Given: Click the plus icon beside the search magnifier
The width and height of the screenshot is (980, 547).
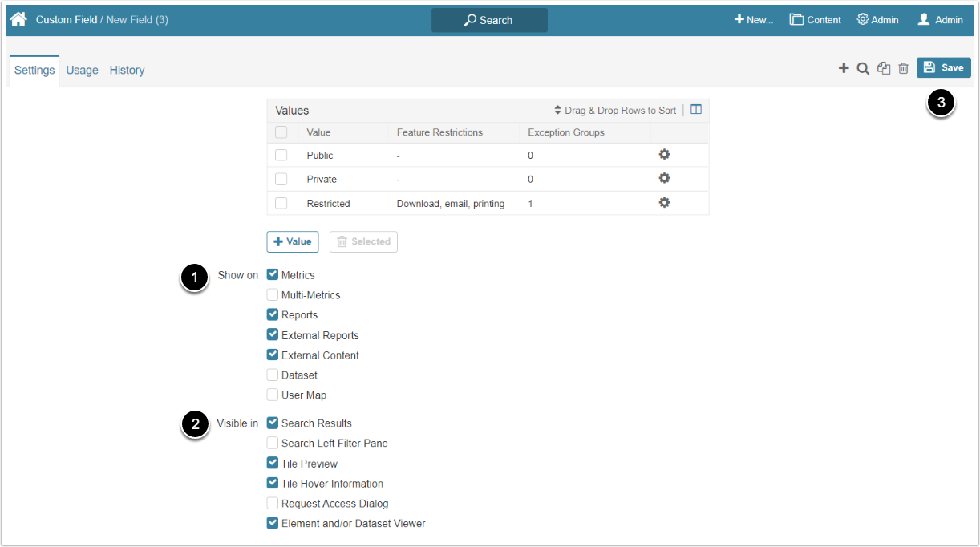Looking at the screenshot, I should pyautogui.click(x=844, y=68).
